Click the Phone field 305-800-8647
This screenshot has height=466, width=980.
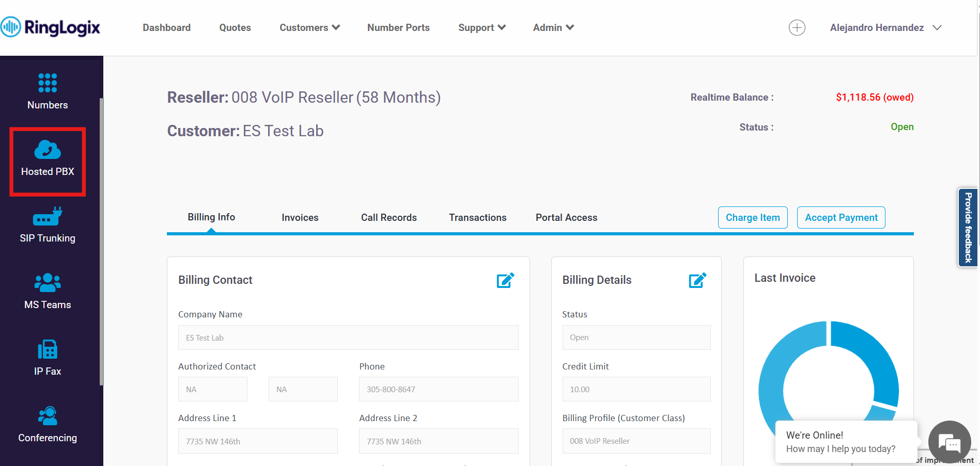(x=439, y=389)
